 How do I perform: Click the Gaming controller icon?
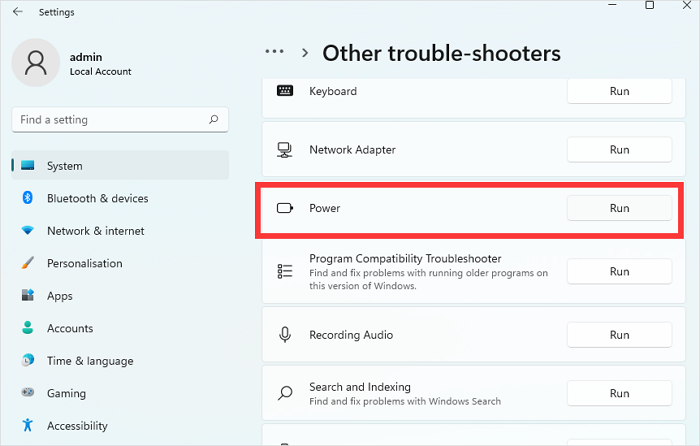28,394
